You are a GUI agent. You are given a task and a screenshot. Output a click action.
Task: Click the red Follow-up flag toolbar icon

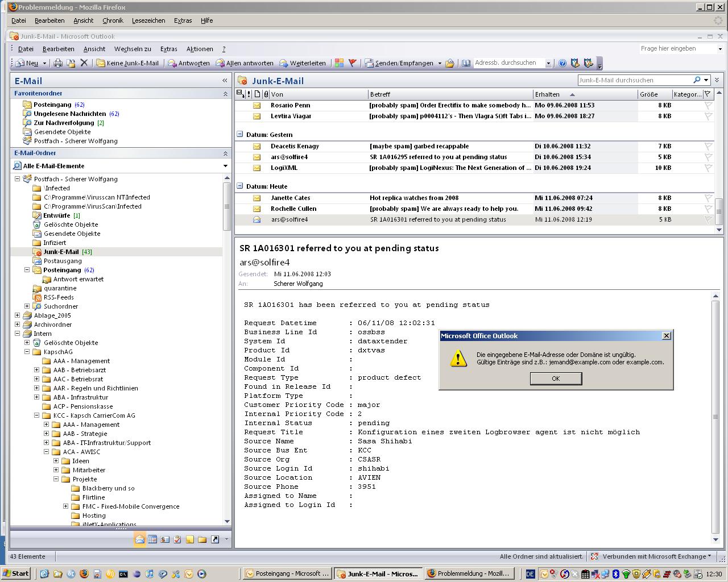352,63
